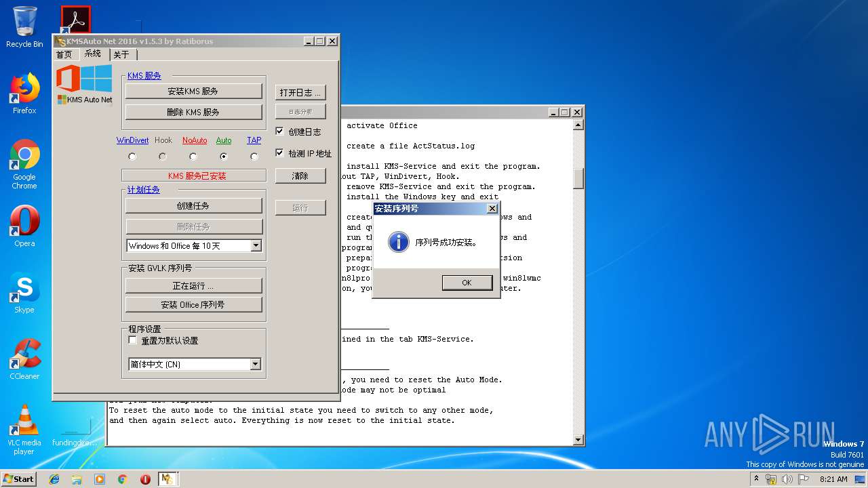Click the 清除 button
Screen dimensions: 868x488
coord(300,176)
